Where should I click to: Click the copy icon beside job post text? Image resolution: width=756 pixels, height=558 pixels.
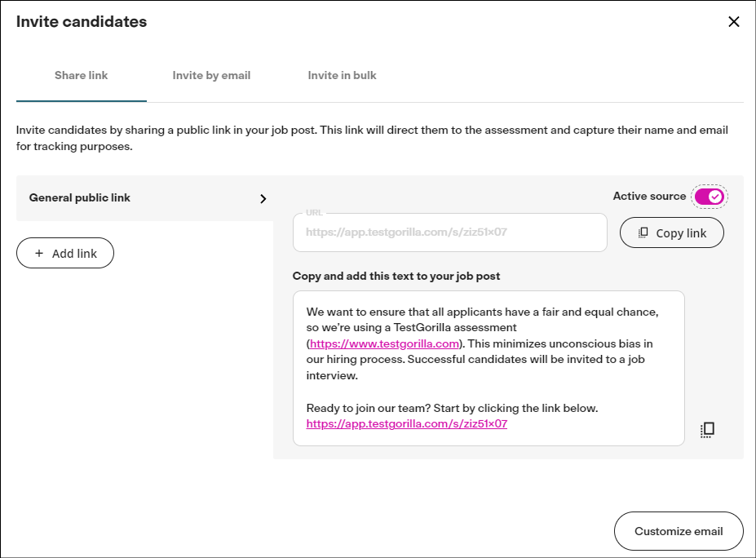[707, 429]
